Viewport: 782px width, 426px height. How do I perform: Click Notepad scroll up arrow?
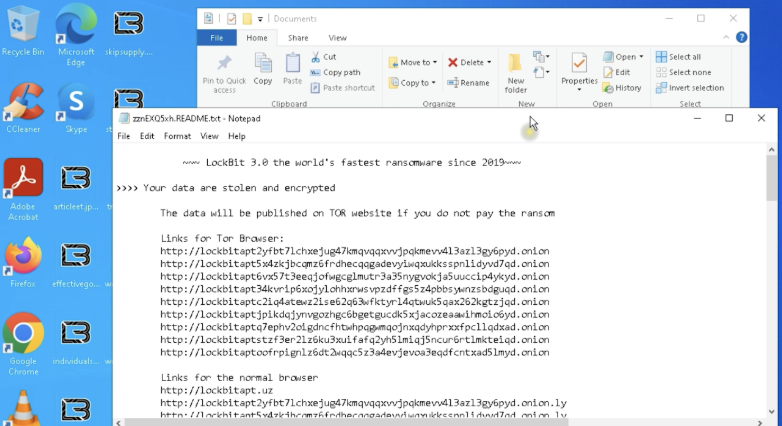(772, 150)
